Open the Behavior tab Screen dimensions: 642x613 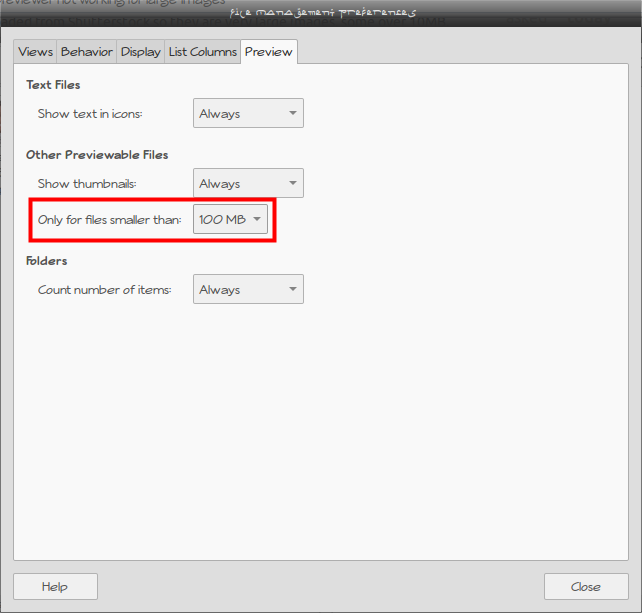click(x=86, y=52)
